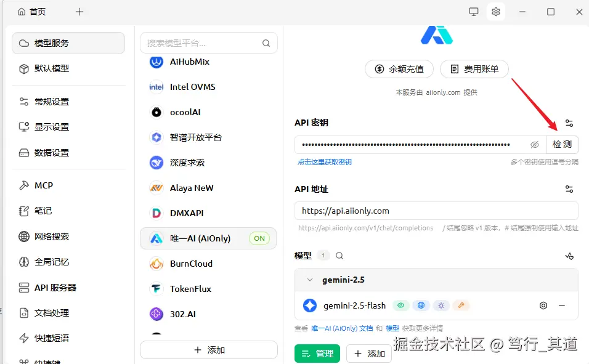This screenshot has width=589, height=364.
Task: Click the ON badge on AiOnly provider
Action: pyautogui.click(x=259, y=238)
